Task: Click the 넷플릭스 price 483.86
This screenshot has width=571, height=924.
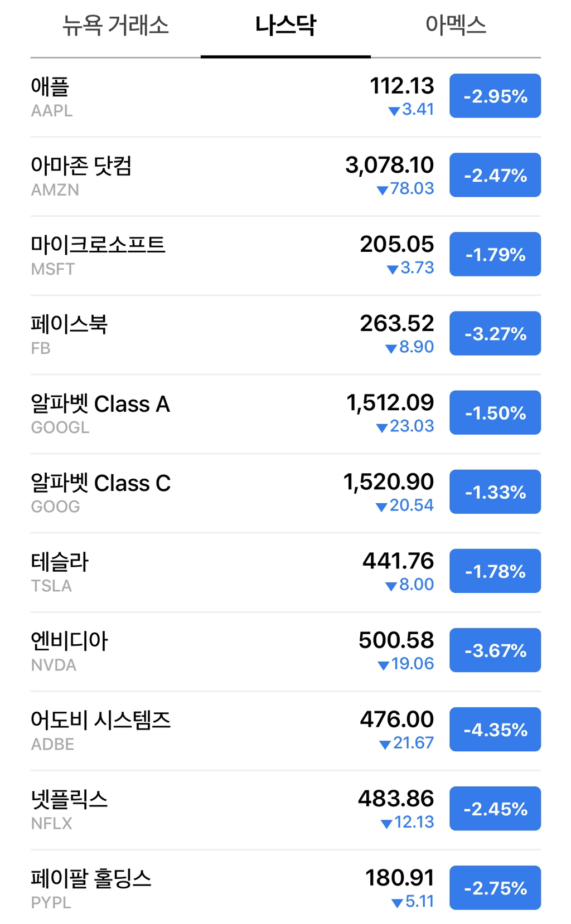Action: click(396, 799)
